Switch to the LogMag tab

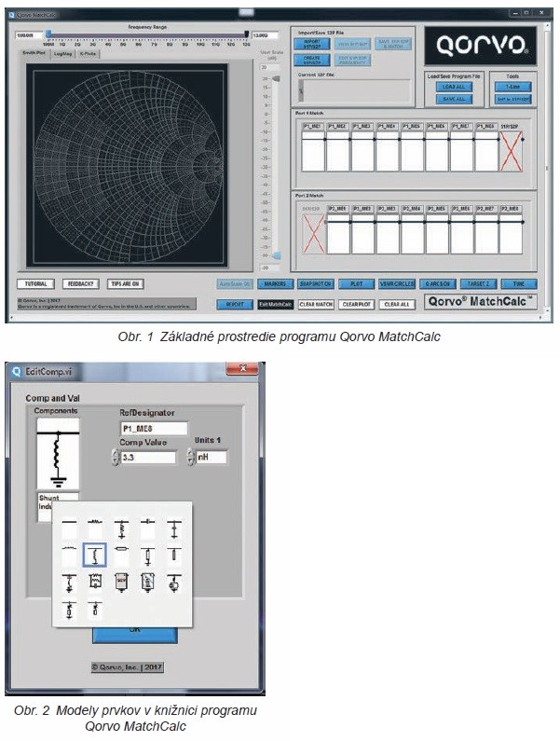[x=62, y=54]
